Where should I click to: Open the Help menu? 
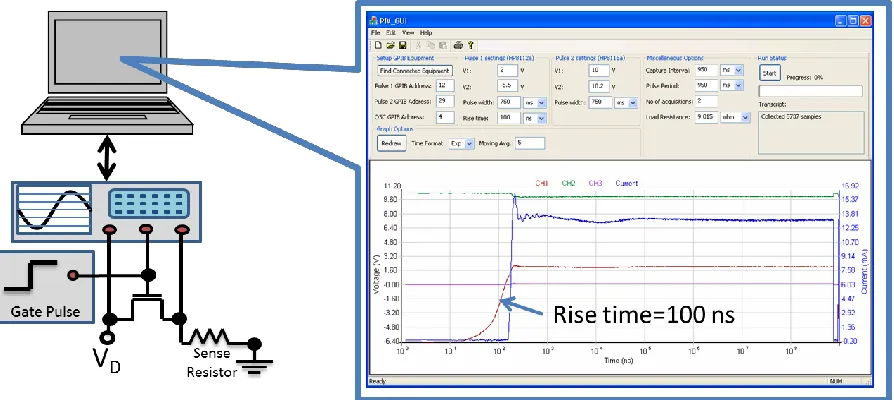click(x=426, y=33)
